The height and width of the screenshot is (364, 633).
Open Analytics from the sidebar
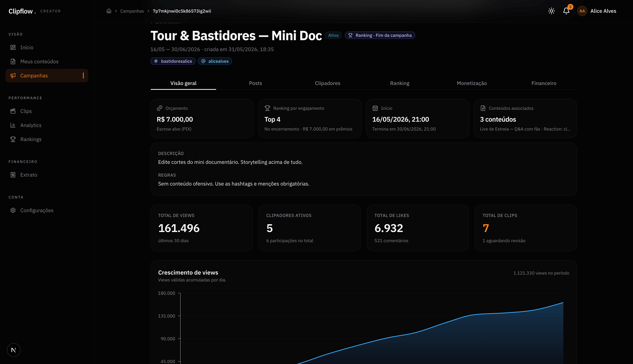pos(47,125)
